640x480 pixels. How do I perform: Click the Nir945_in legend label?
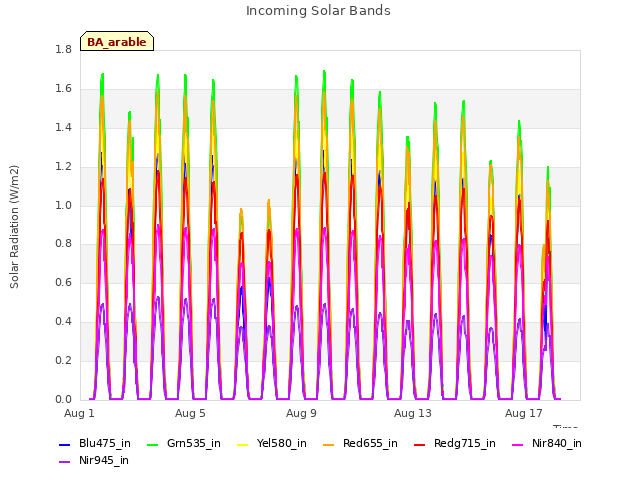(104, 460)
